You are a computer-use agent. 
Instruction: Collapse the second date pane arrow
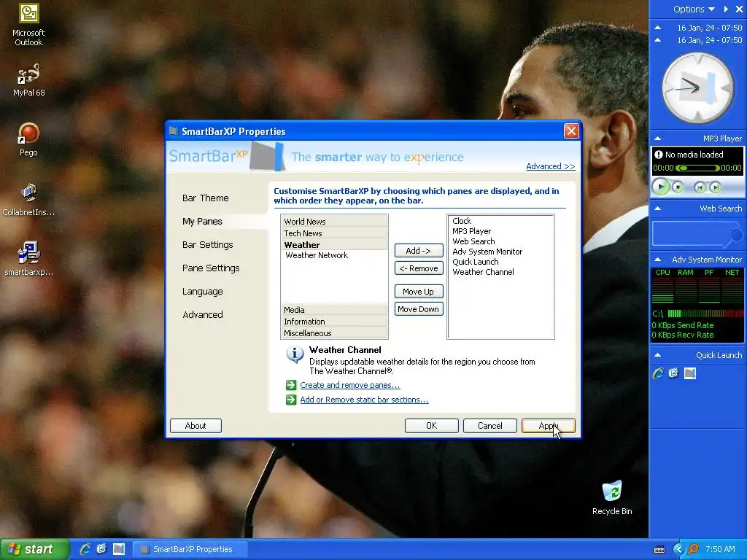click(657, 40)
